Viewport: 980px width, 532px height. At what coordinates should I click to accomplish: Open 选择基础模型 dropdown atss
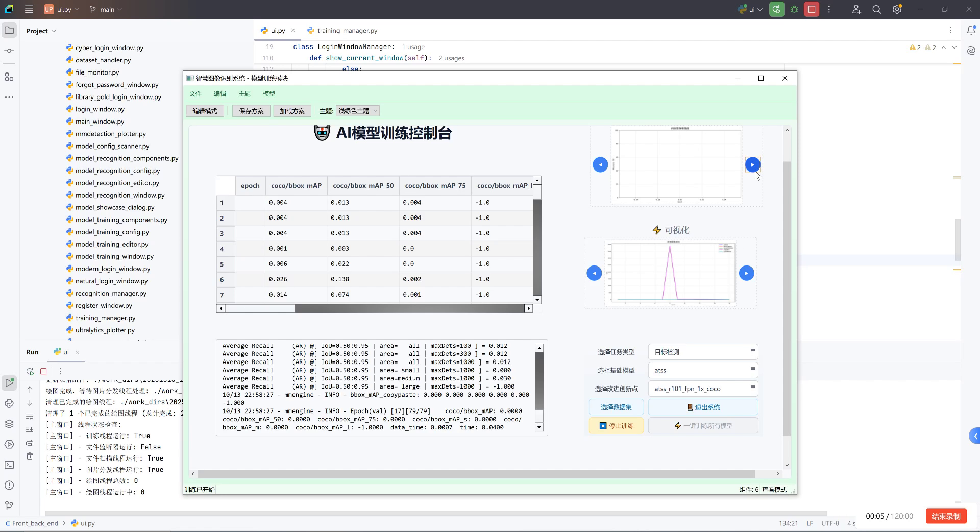point(703,370)
